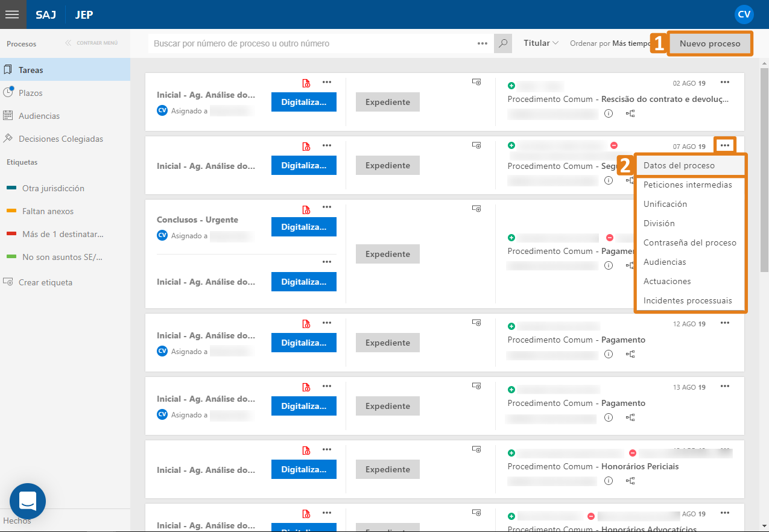Click the red PDF icon on first task card
The width and height of the screenshot is (769, 532).
306,83
